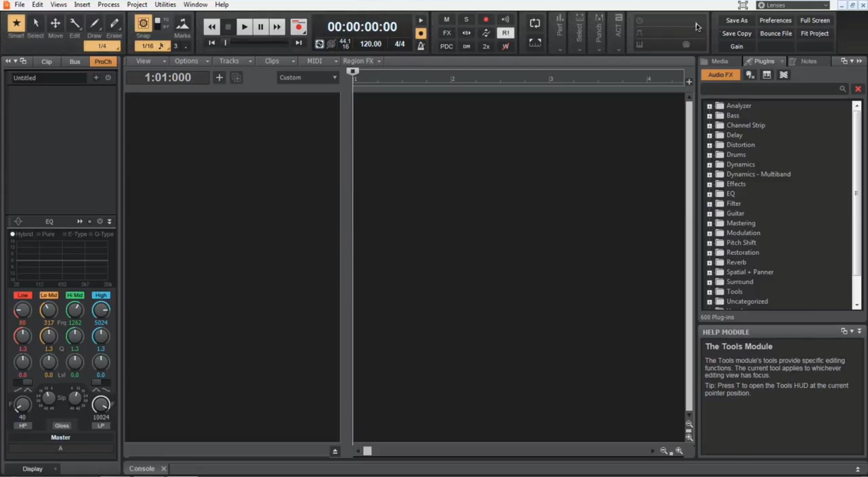Expand the Reverb plugin folder
This screenshot has height=477, width=868.
(x=709, y=263)
